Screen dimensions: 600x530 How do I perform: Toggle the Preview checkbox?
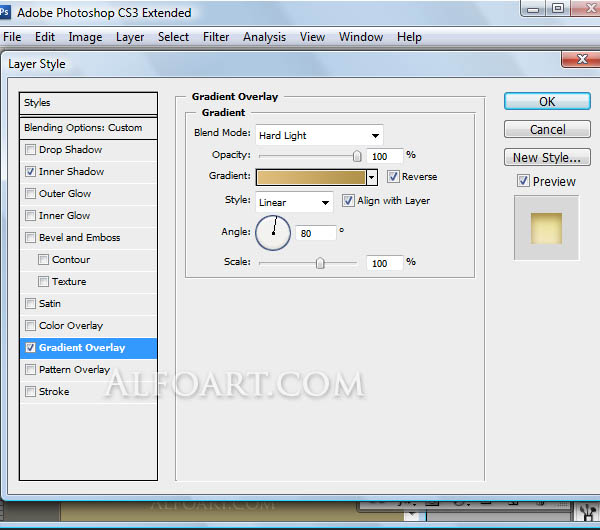click(x=523, y=181)
